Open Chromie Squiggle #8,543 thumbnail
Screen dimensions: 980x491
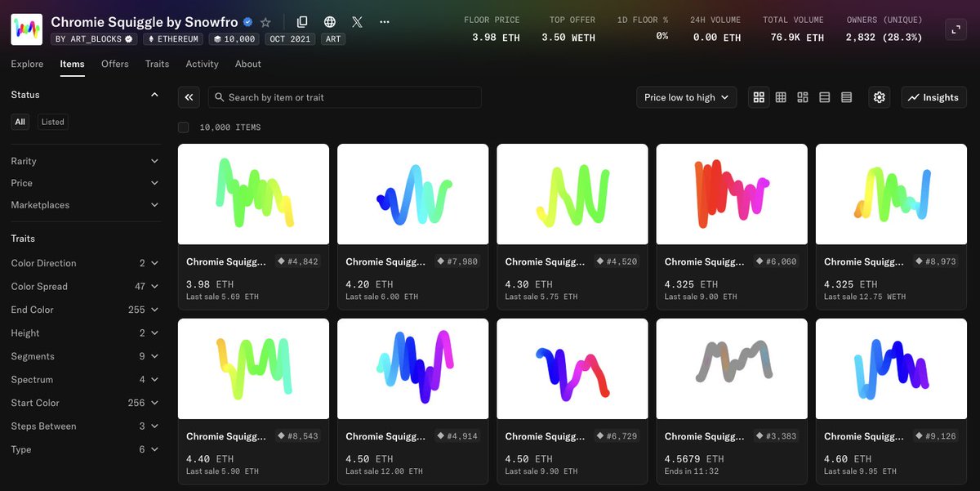click(253, 368)
